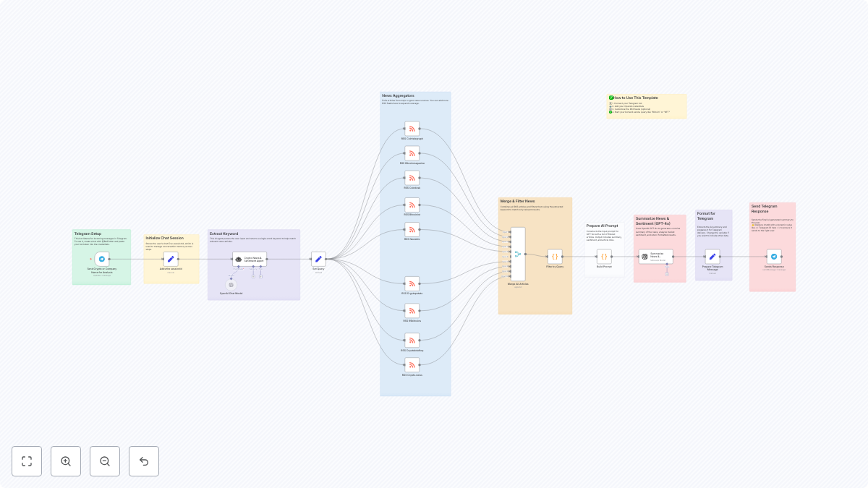Click the RSS Crypto.news feed node

coord(412,365)
